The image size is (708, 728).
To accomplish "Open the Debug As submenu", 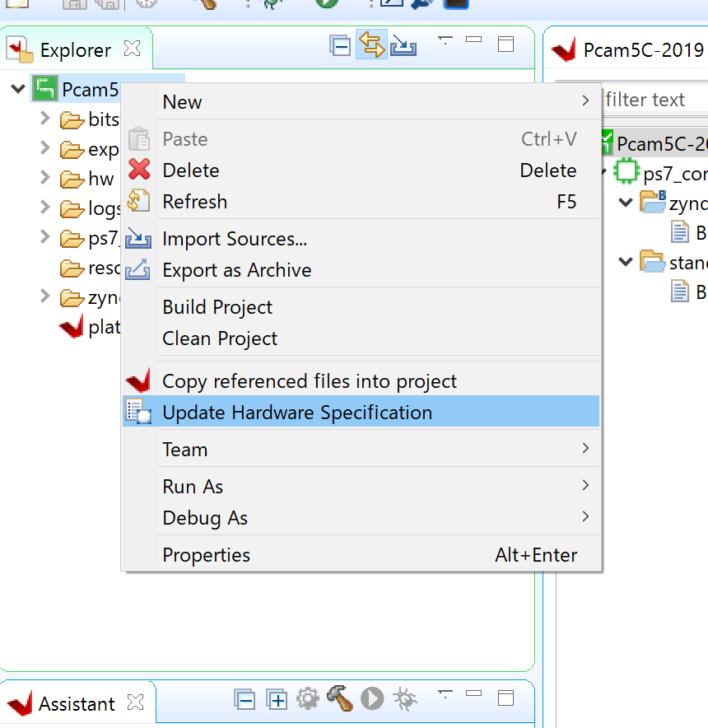I will (x=361, y=517).
